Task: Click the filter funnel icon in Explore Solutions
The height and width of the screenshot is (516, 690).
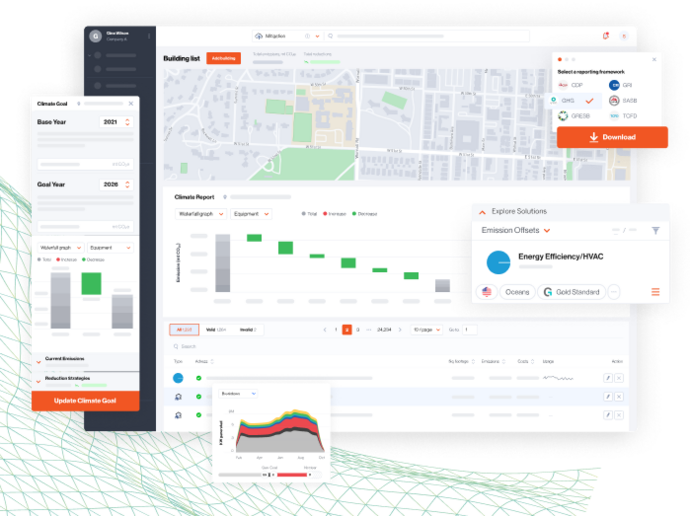Action: pyautogui.click(x=656, y=231)
